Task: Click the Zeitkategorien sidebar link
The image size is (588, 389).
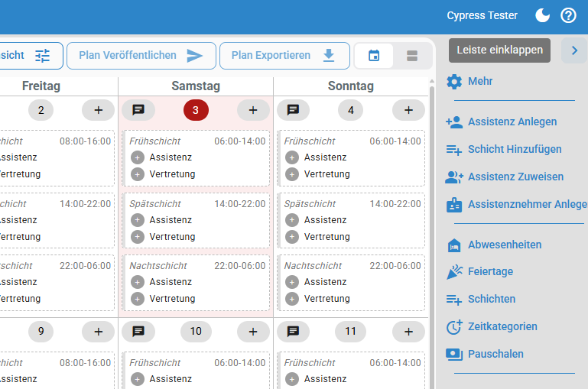Action: click(x=492, y=326)
